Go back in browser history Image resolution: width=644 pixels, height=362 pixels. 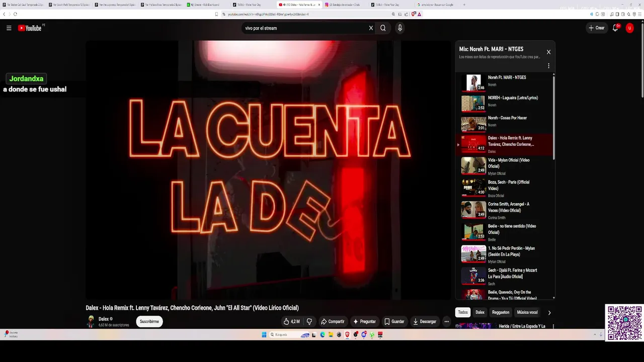point(4,14)
